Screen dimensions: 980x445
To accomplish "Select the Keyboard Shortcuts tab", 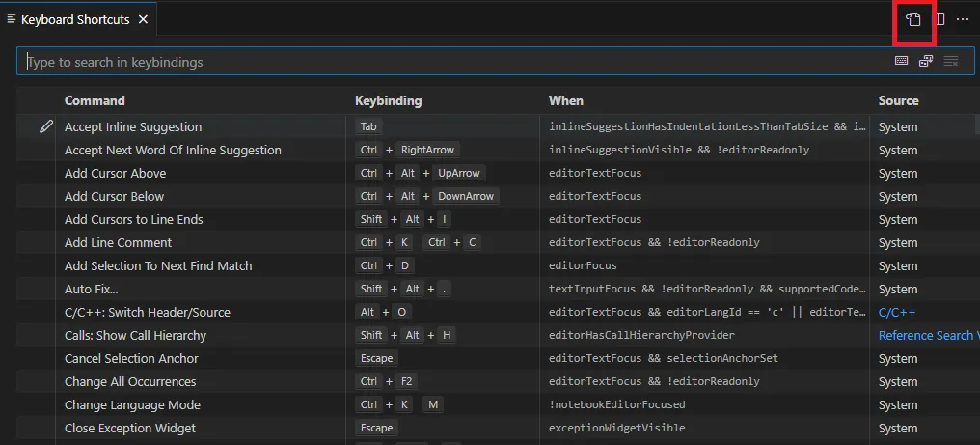I will [x=74, y=19].
